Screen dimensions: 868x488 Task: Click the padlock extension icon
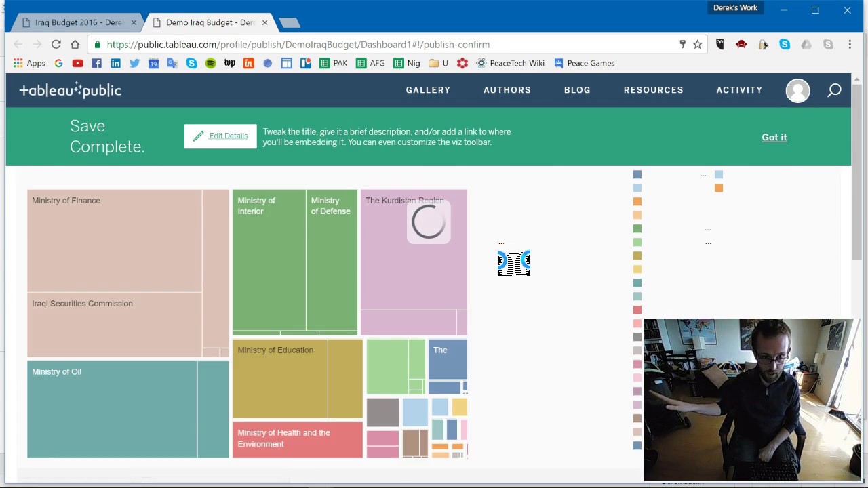click(763, 44)
